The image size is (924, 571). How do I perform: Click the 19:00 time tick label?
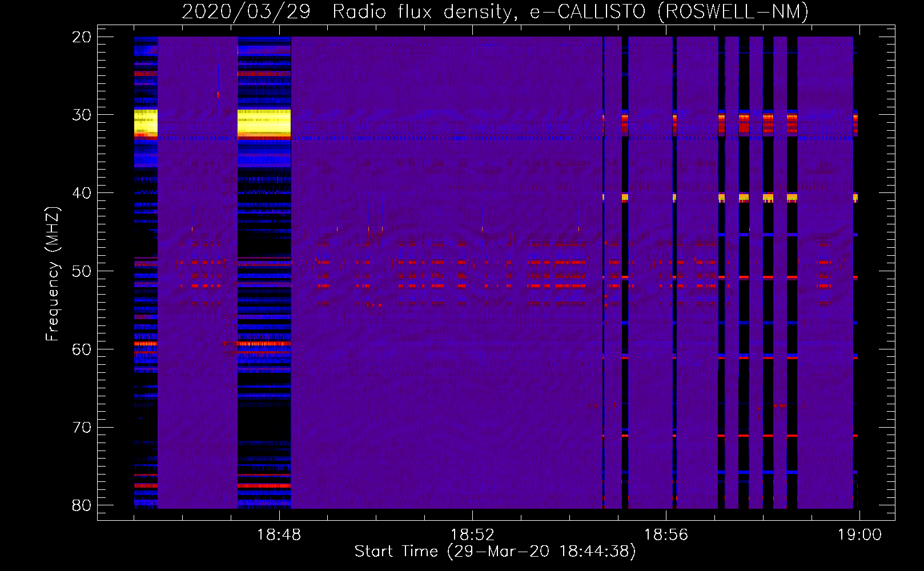tap(859, 535)
